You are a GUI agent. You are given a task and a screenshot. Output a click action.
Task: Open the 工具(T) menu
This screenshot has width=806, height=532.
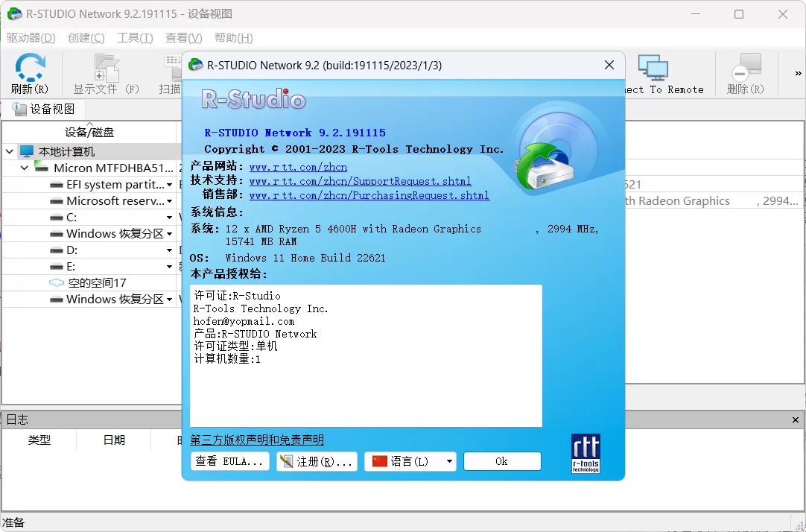point(134,37)
